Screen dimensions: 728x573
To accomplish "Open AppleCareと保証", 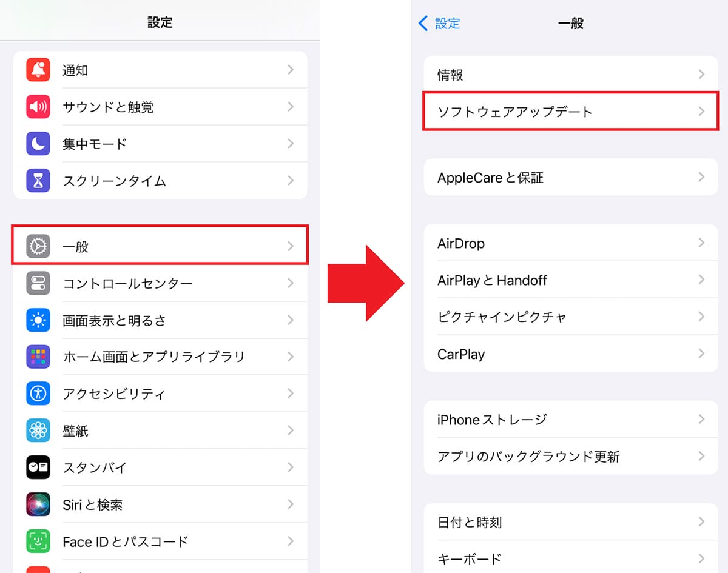I will [571, 177].
